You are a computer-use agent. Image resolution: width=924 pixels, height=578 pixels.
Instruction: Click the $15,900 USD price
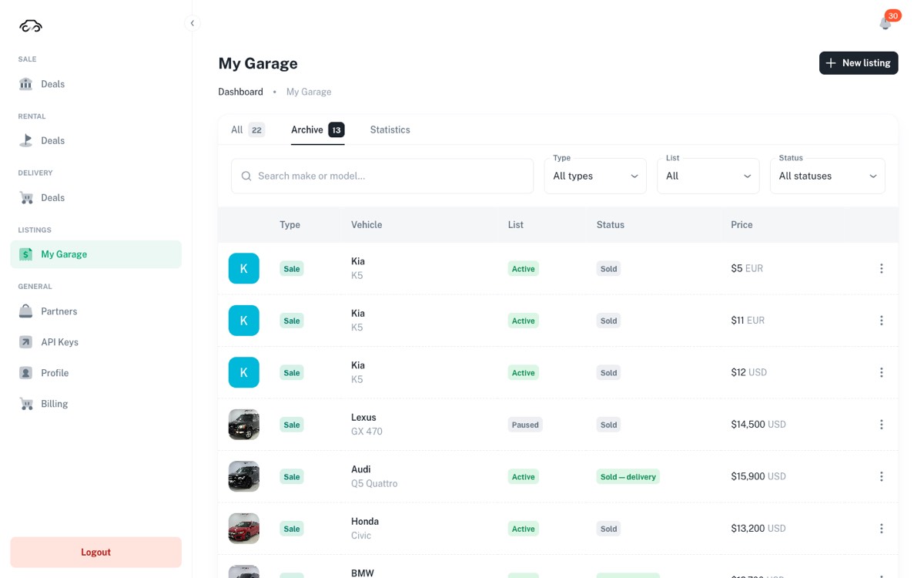758,476
